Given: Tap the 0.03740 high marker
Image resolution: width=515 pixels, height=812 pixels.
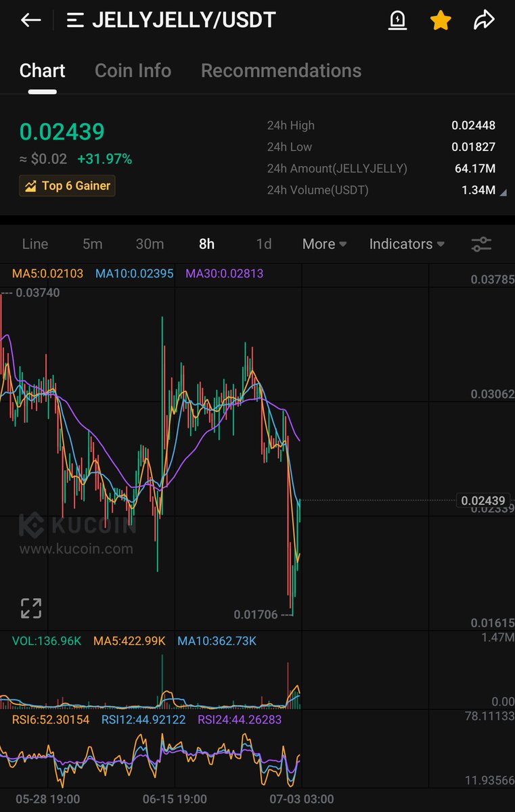Looking at the screenshot, I should click(37, 293).
